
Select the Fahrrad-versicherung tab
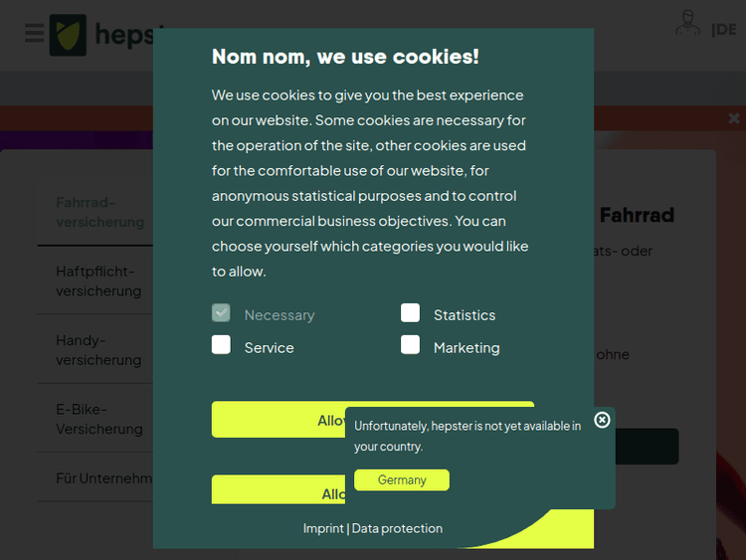click(98, 212)
